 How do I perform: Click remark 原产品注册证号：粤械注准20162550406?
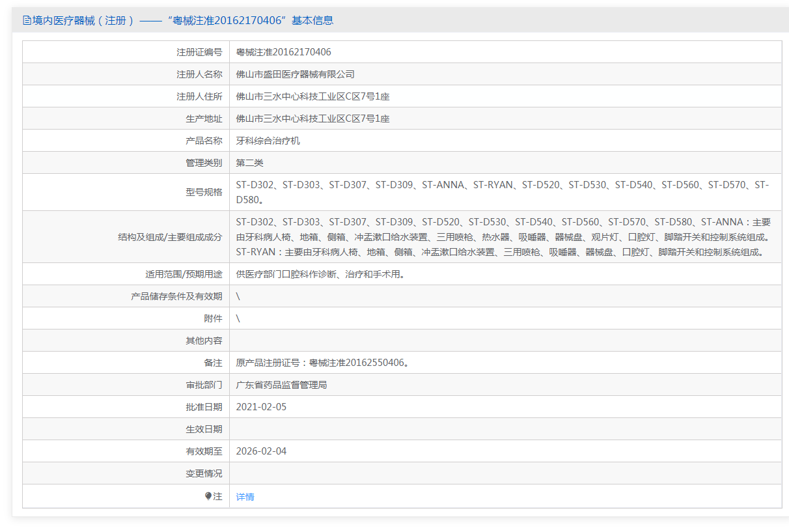(320, 363)
